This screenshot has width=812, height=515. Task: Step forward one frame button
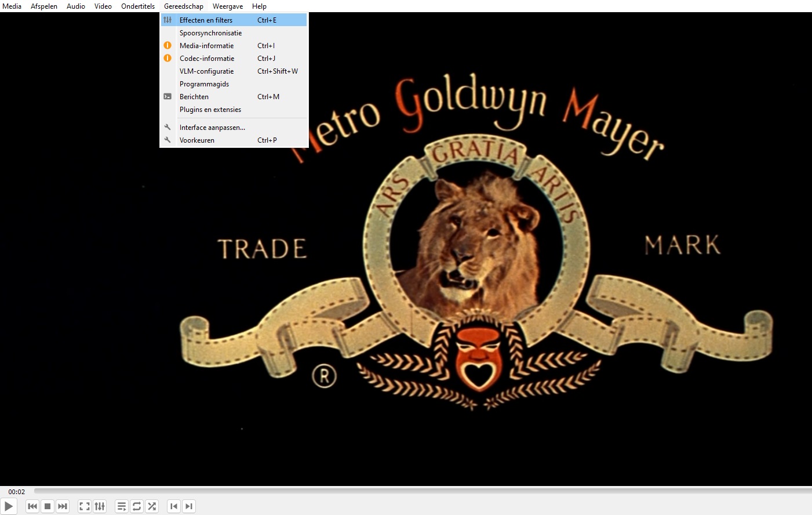pos(189,506)
